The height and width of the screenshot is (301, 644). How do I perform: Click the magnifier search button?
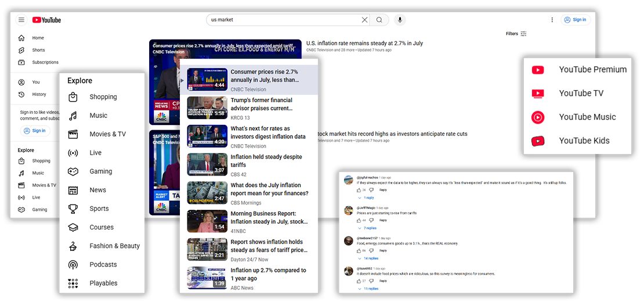(379, 20)
